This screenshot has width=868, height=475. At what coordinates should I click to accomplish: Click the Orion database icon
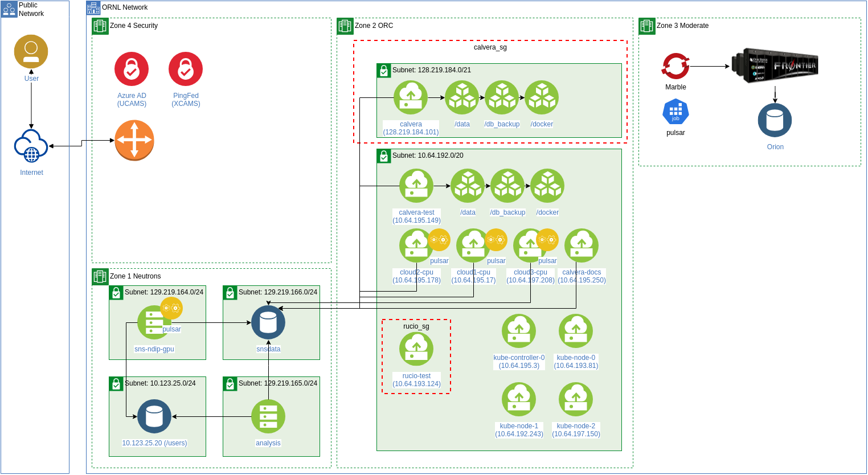pyautogui.click(x=775, y=121)
